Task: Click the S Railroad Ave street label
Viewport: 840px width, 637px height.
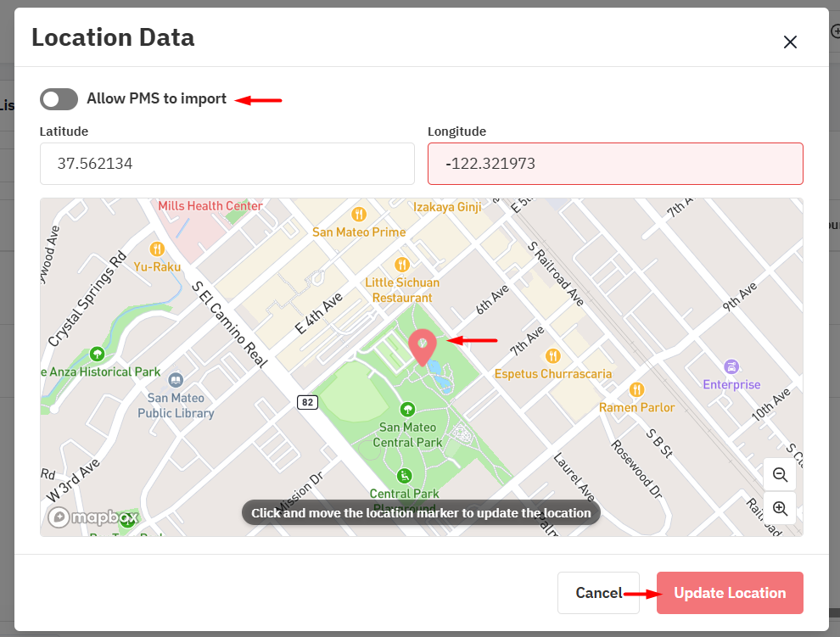Action: tap(556, 274)
